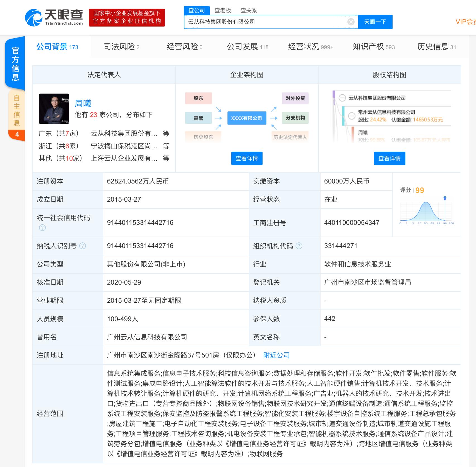Open help tooltip beside 组织机构代码
The height and width of the screenshot is (467, 476).
coord(299,245)
